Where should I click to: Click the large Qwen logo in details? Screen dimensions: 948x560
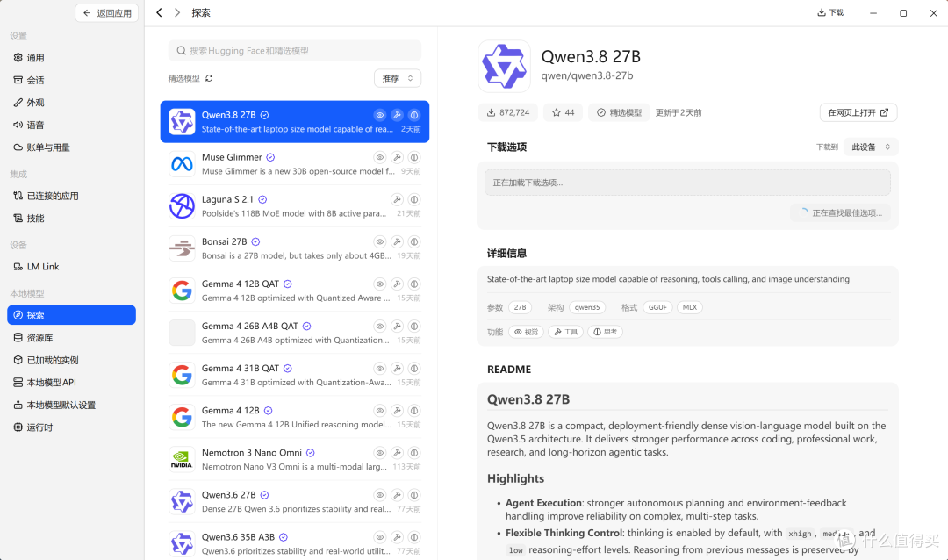tap(504, 67)
